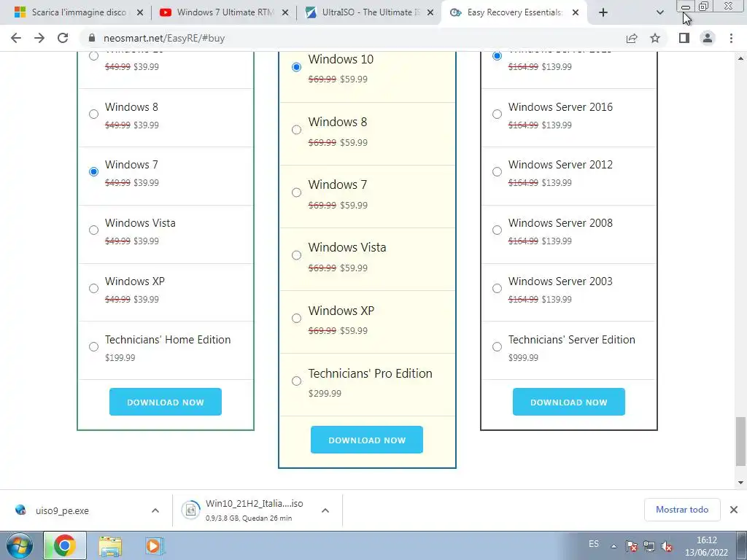The image size is (747, 560).
Task: Click Show desktop strip on taskbar
Action: pos(742,545)
